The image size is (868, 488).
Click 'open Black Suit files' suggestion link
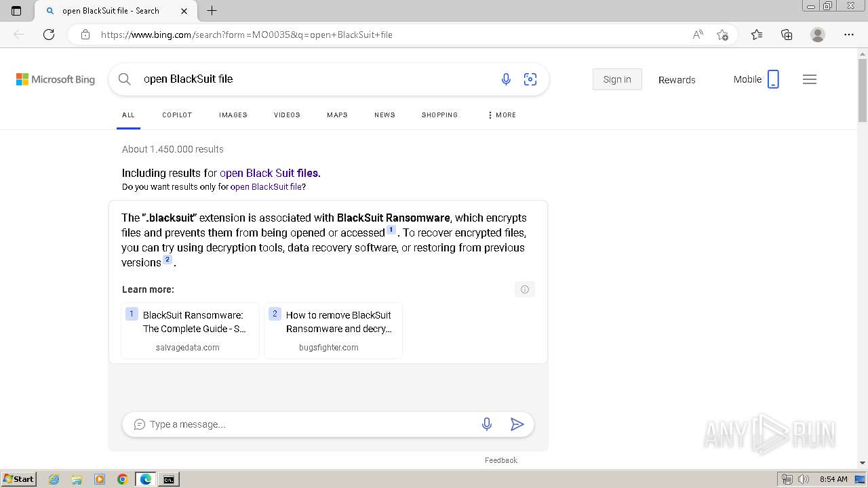click(269, 173)
